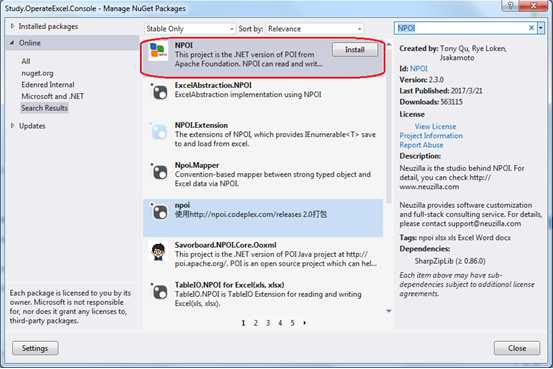Select the NPOI.Extension package title

pyautogui.click(x=201, y=125)
